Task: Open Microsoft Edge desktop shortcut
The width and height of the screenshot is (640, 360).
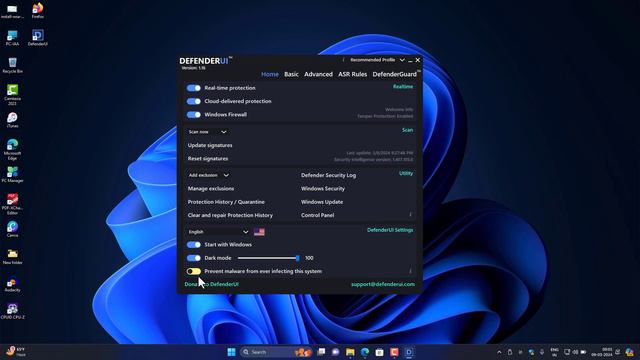Action: click(x=12, y=149)
